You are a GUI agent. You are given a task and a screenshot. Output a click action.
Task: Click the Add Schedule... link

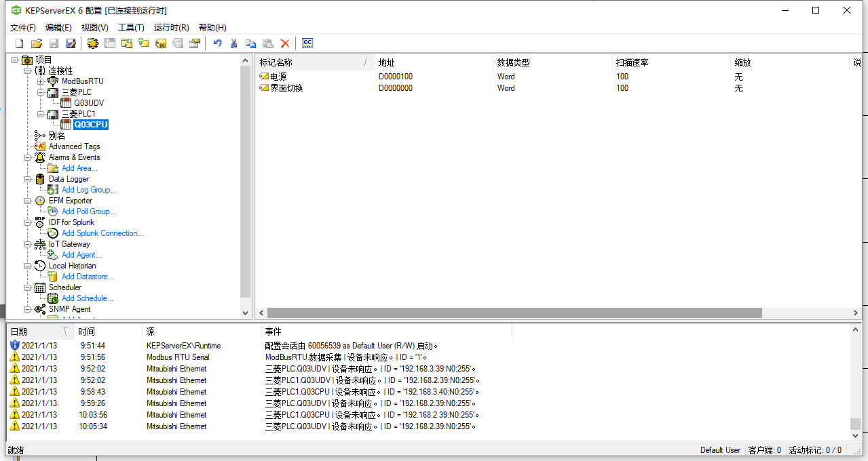click(87, 298)
